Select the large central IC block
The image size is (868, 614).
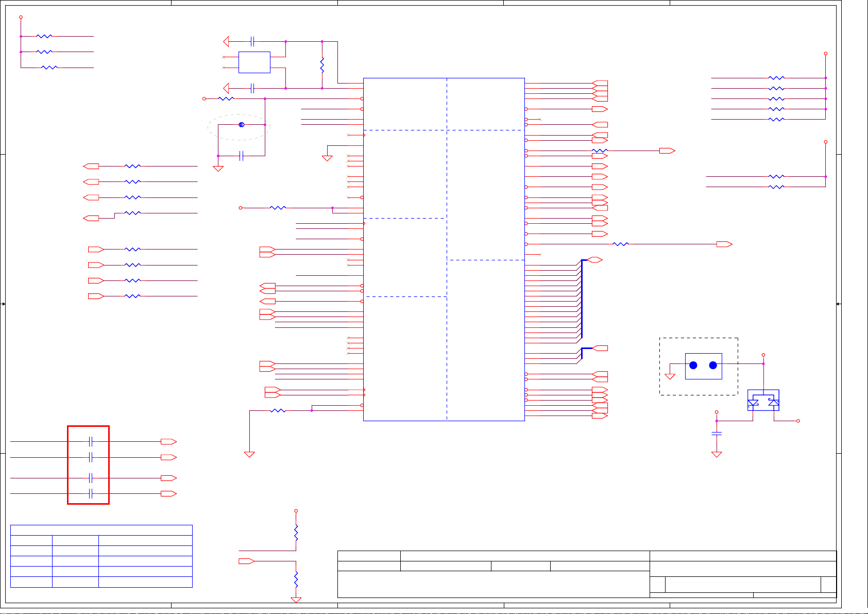click(444, 250)
